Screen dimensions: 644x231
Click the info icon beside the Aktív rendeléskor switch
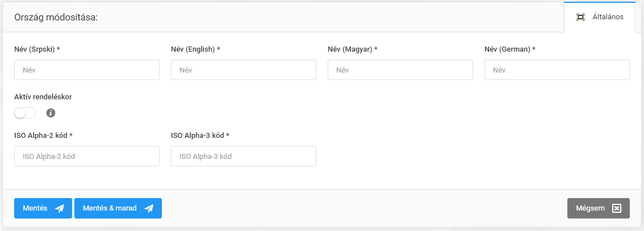(51, 113)
